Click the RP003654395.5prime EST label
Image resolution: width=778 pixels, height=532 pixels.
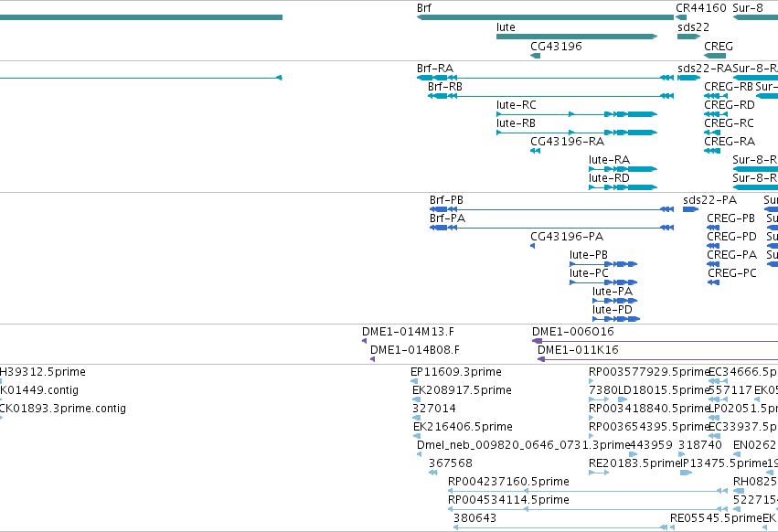tap(649, 427)
